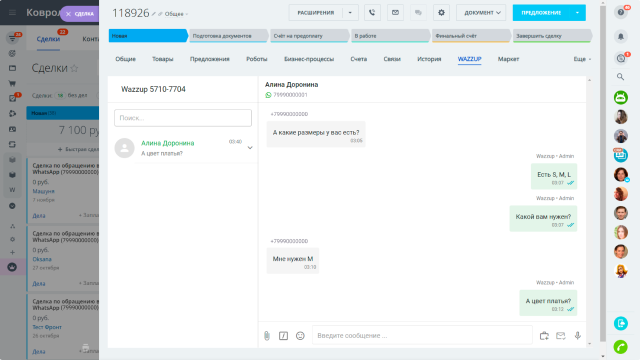Click the paperclip attach file icon

pyautogui.click(x=267, y=336)
